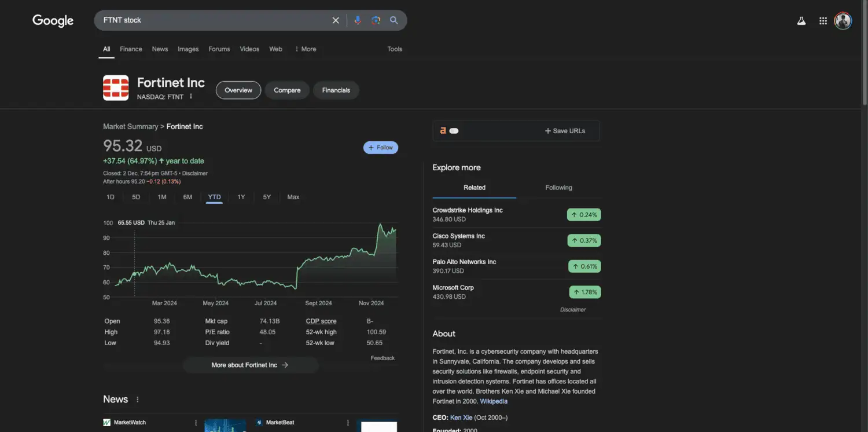Select the Overview chip

(x=238, y=90)
